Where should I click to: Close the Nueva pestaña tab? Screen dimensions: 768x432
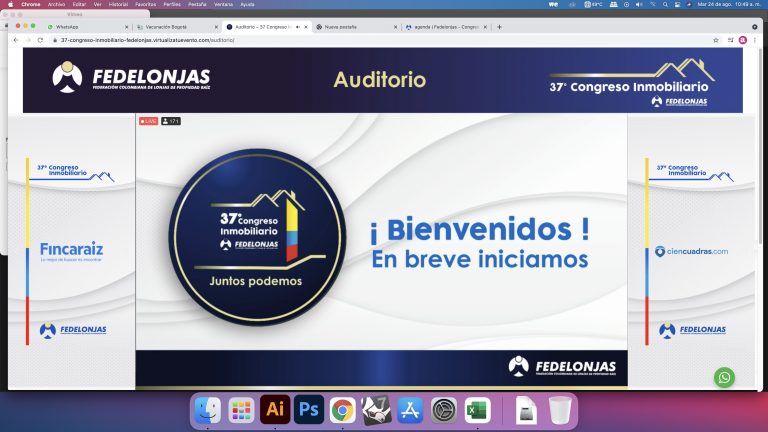395,27
